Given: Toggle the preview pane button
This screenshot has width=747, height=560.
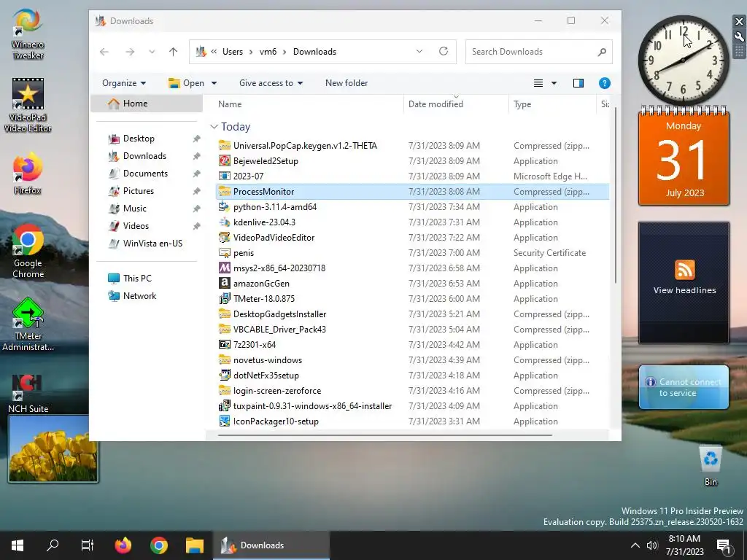Looking at the screenshot, I should (578, 83).
